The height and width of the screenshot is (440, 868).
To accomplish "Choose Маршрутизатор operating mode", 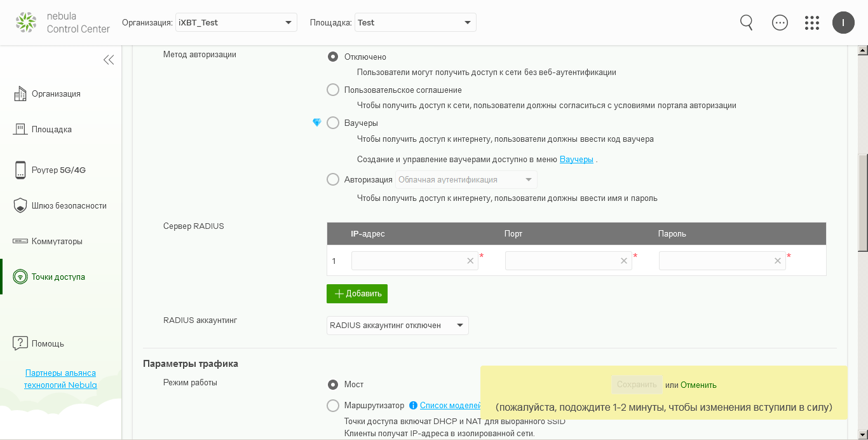I will [333, 405].
